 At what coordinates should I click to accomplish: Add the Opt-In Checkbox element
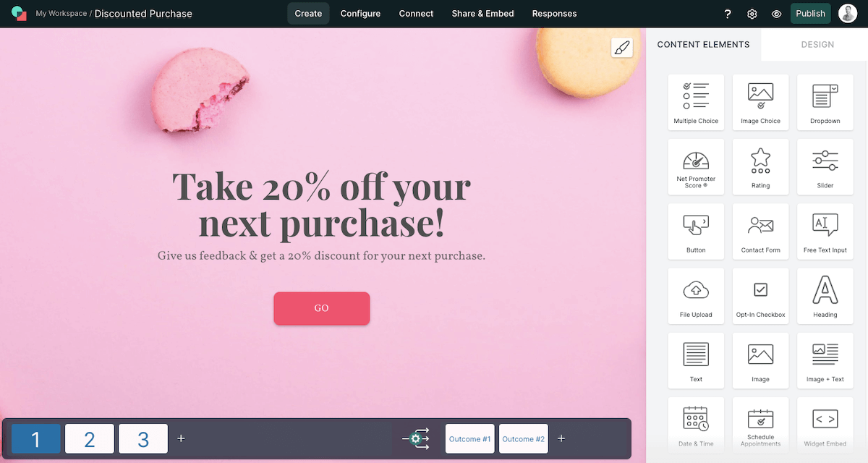point(760,296)
